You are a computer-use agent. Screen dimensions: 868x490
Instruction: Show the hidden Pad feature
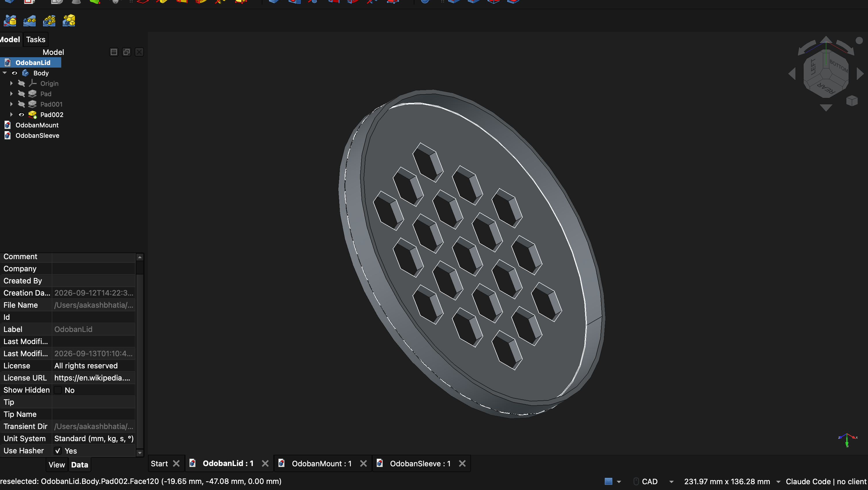[x=22, y=94]
